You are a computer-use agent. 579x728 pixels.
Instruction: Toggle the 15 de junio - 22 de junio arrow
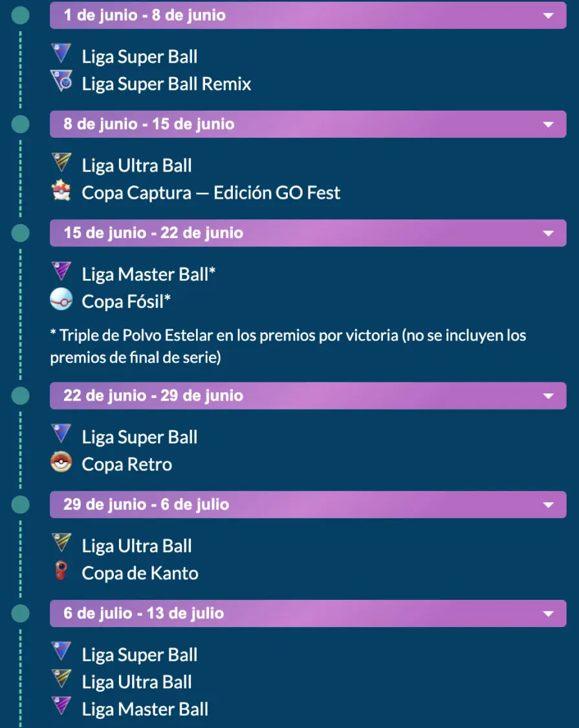549,233
